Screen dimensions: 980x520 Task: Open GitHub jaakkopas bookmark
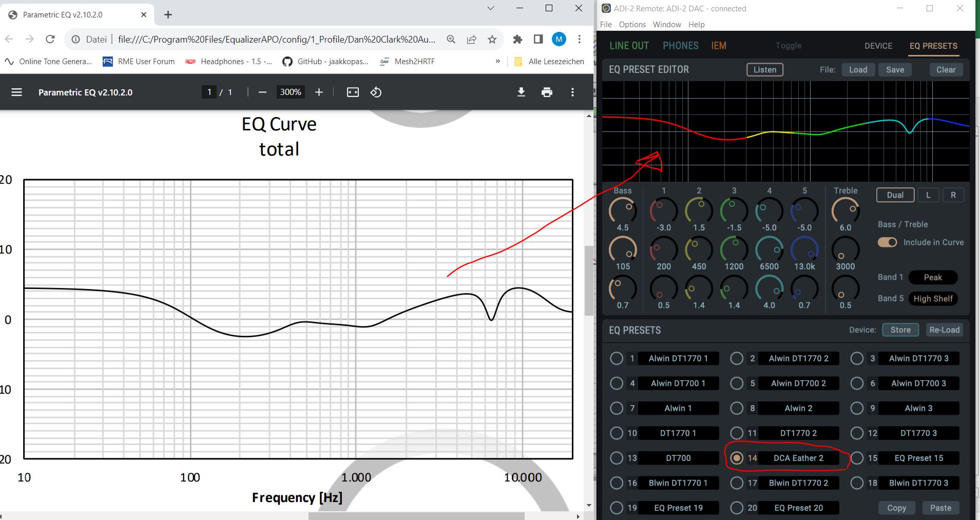[325, 62]
